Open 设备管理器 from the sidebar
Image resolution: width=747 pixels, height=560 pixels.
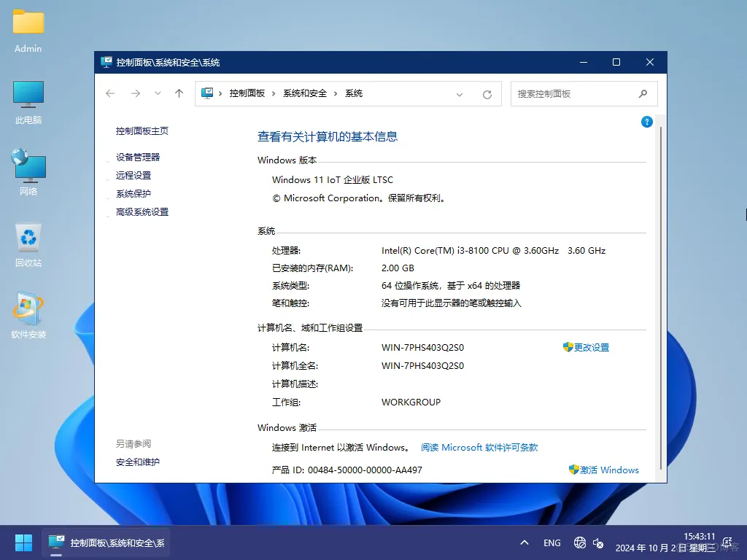tap(138, 157)
